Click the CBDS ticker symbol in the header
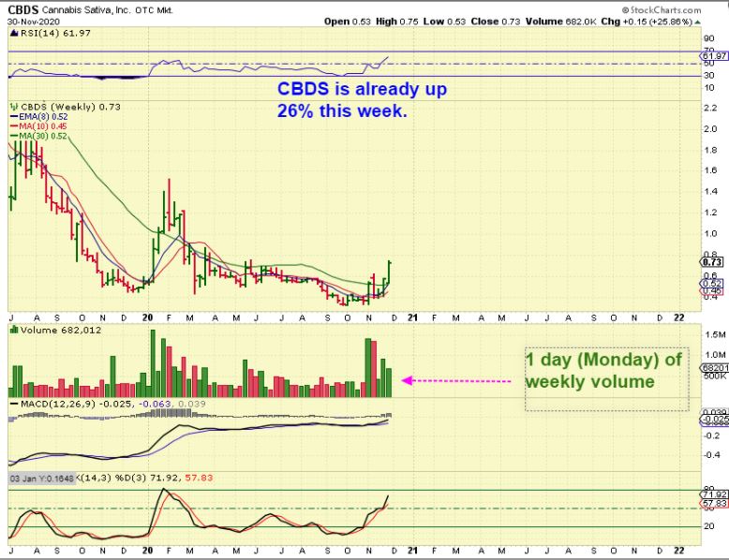This screenshot has height=560, width=729. pos(23,9)
